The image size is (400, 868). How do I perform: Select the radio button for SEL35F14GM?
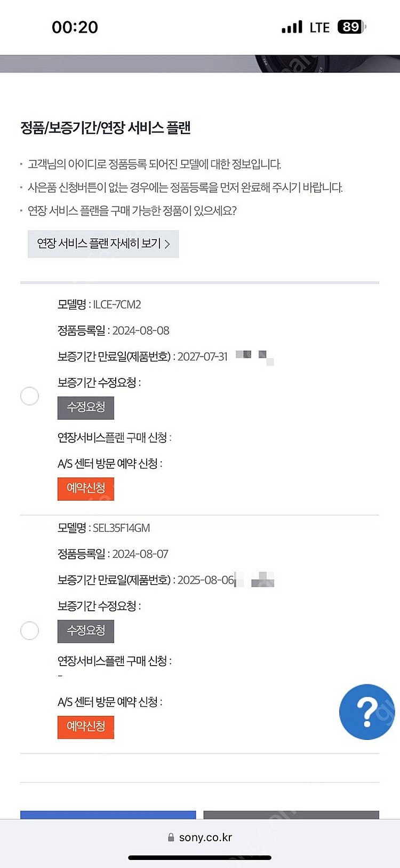[29, 630]
